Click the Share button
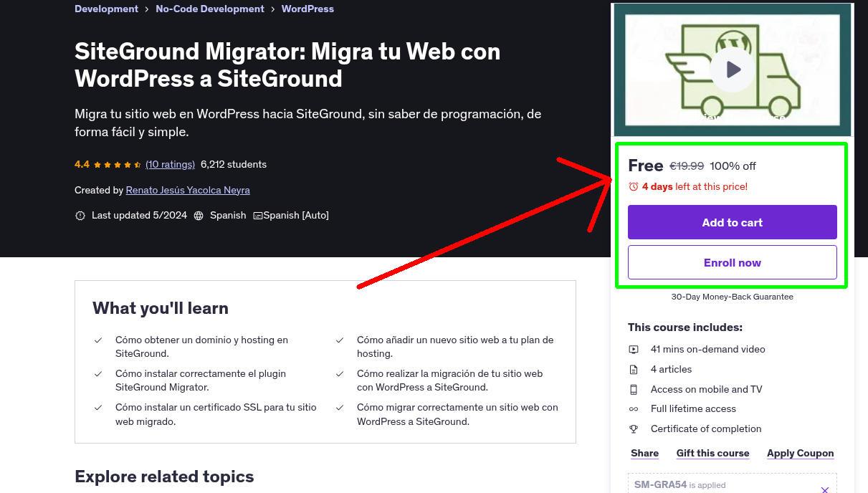The height and width of the screenshot is (493, 868). pyautogui.click(x=645, y=453)
